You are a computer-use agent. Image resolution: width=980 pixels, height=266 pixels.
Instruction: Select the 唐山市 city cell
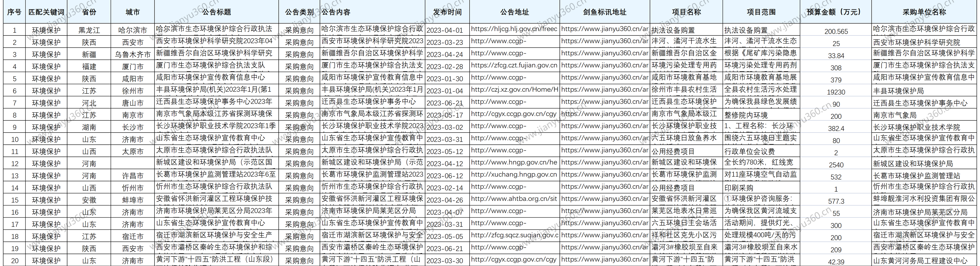click(133, 103)
